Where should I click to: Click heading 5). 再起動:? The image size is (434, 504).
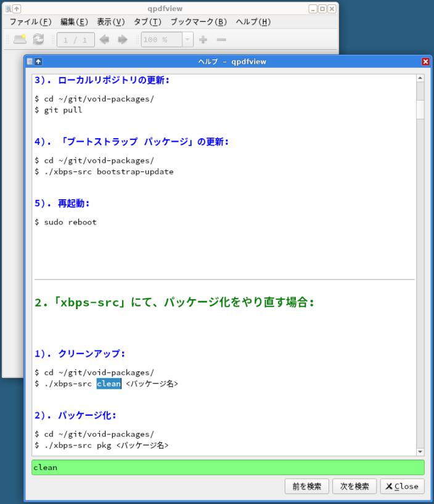point(62,204)
